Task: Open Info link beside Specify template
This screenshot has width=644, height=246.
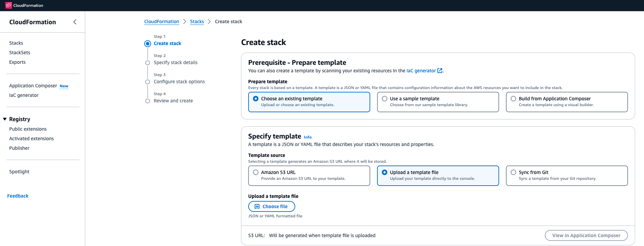Action: 308,137
